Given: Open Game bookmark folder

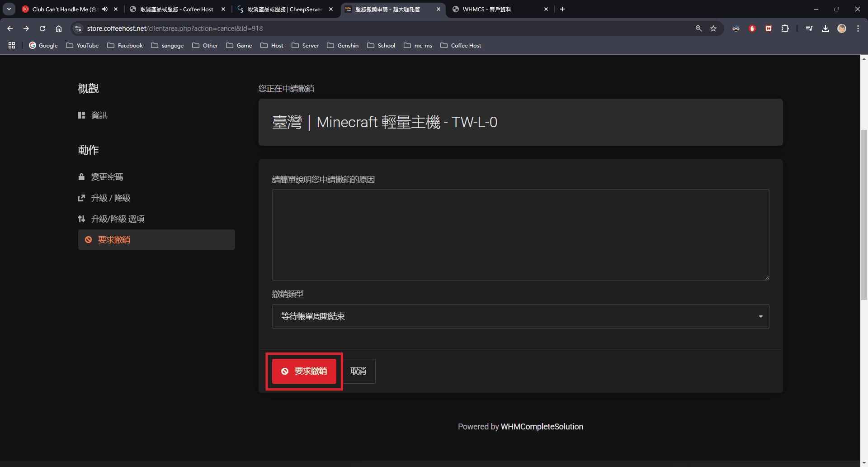Looking at the screenshot, I should coord(239,45).
